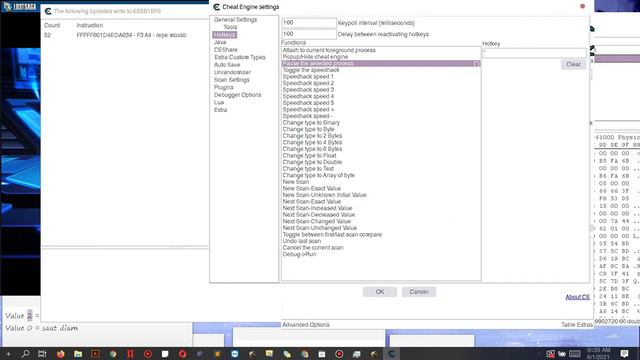The width and height of the screenshot is (640, 360).
Task: Open Extra Custom Types settings
Action: [x=240, y=57]
